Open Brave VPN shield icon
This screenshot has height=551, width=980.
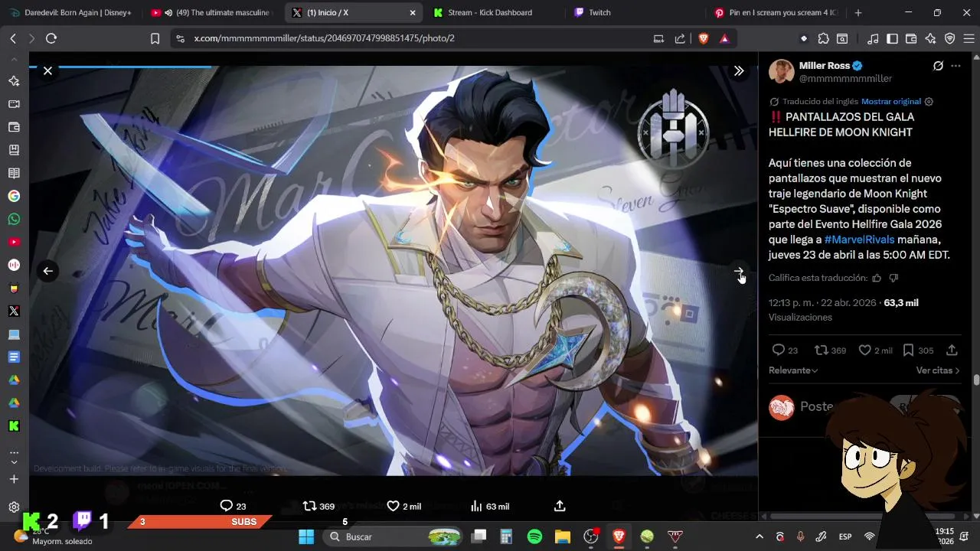949,38
